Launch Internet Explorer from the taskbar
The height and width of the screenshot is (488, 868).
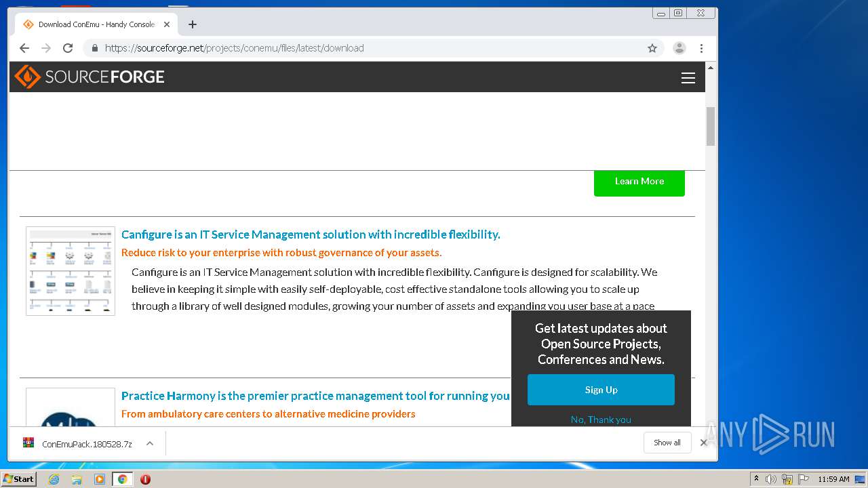54,479
